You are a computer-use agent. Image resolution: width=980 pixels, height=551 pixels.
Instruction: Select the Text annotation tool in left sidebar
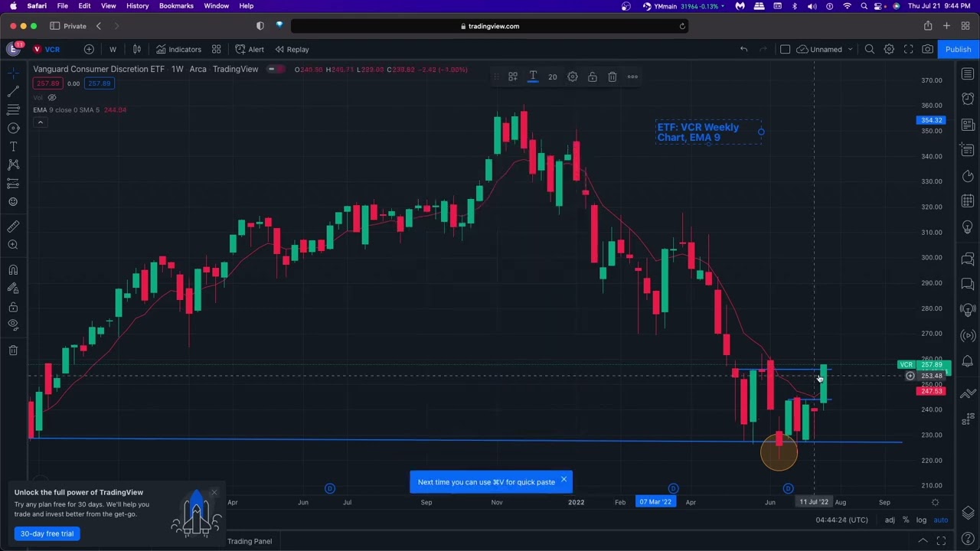(13, 146)
